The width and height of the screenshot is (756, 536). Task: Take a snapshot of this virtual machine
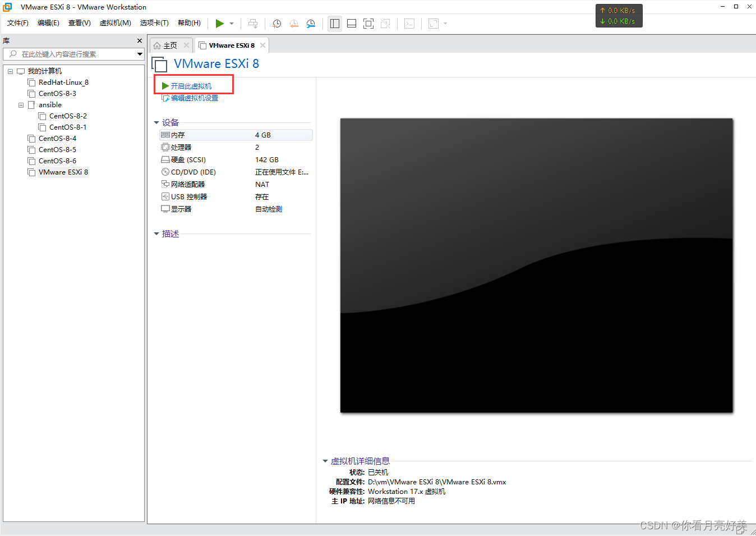[x=276, y=24]
